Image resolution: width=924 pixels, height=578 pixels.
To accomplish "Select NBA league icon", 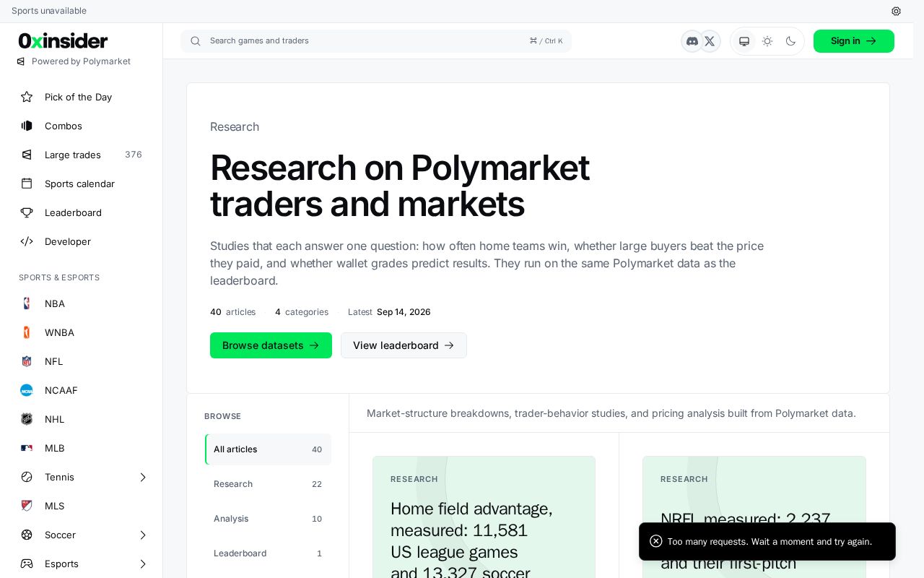I will (x=27, y=303).
